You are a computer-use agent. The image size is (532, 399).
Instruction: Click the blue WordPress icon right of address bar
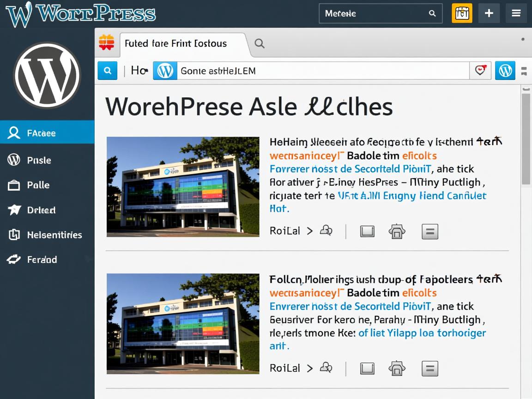coord(505,71)
